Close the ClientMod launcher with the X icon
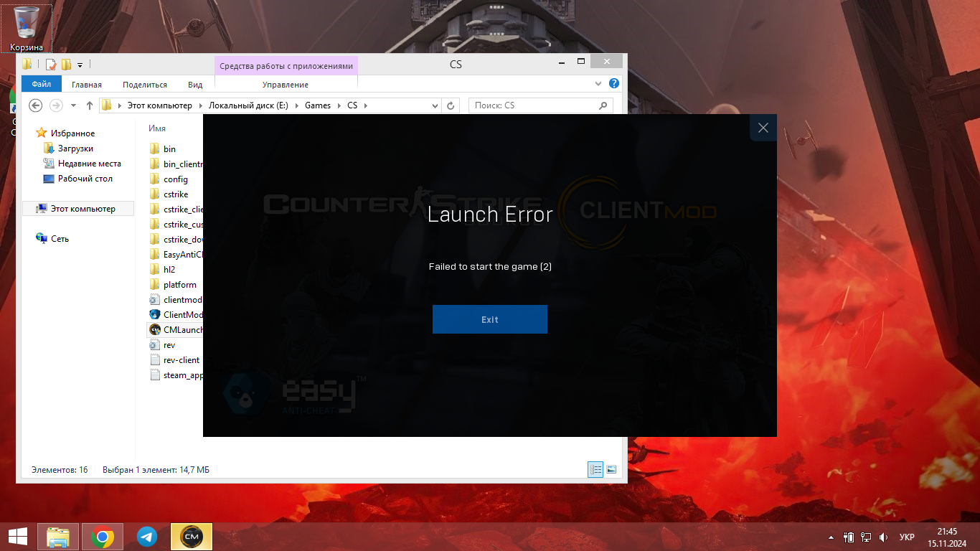This screenshot has width=980, height=551. point(763,128)
